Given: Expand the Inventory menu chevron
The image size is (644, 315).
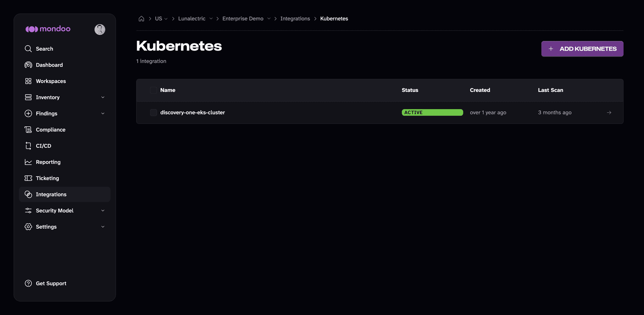Looking at the screenshot, I should [x=103, y=97].
